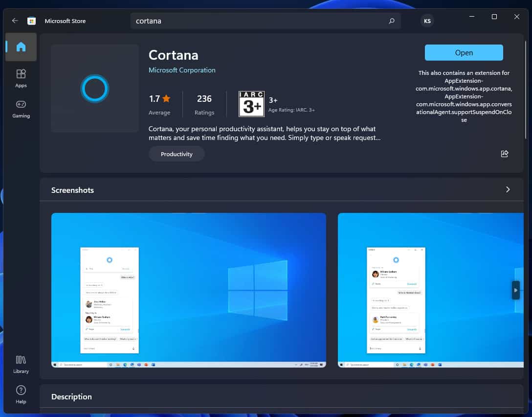Go back with the arrow icon

pyautogui.click(x=15, y=21)
